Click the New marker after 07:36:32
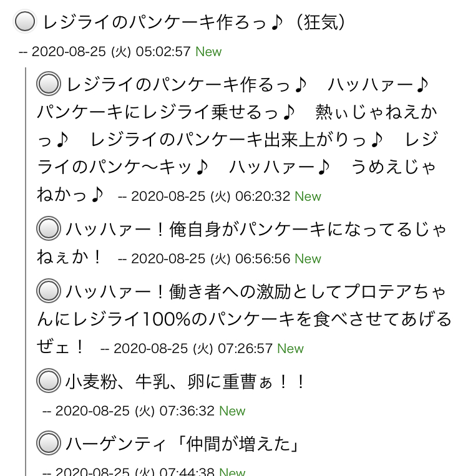This screenshot has width=468, height=476. (232, 411)
